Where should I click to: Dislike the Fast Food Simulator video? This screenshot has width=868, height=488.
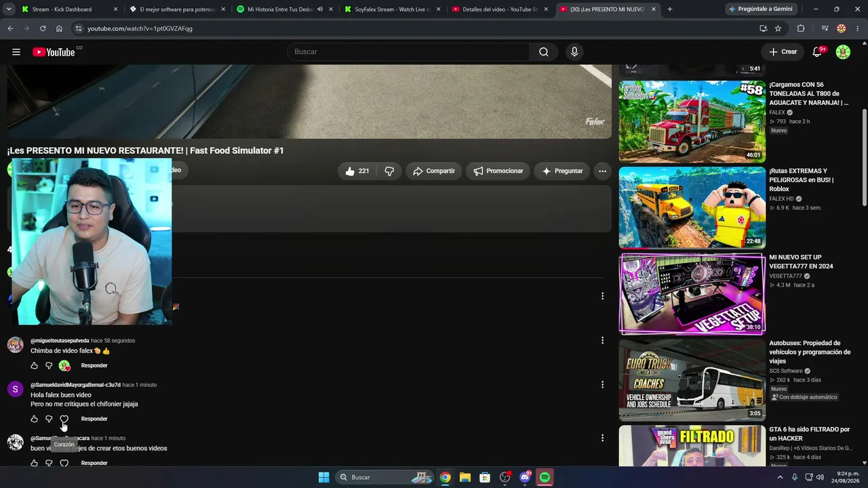pos(389,171)
